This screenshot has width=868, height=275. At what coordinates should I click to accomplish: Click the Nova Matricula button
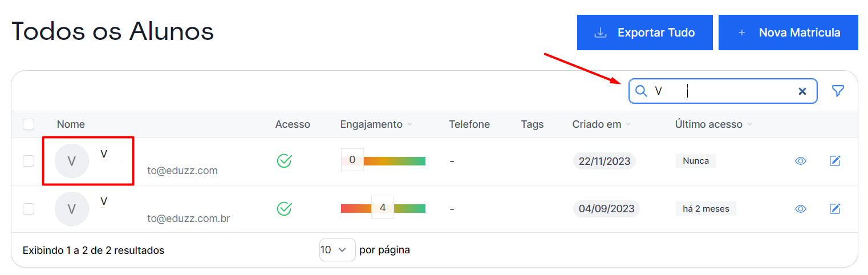[788, 33]
